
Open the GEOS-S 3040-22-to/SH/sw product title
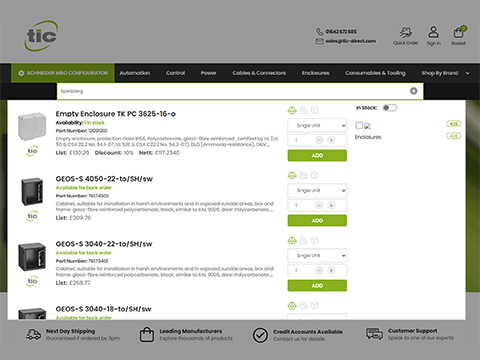pyautogui.click(x=104, y=244)
